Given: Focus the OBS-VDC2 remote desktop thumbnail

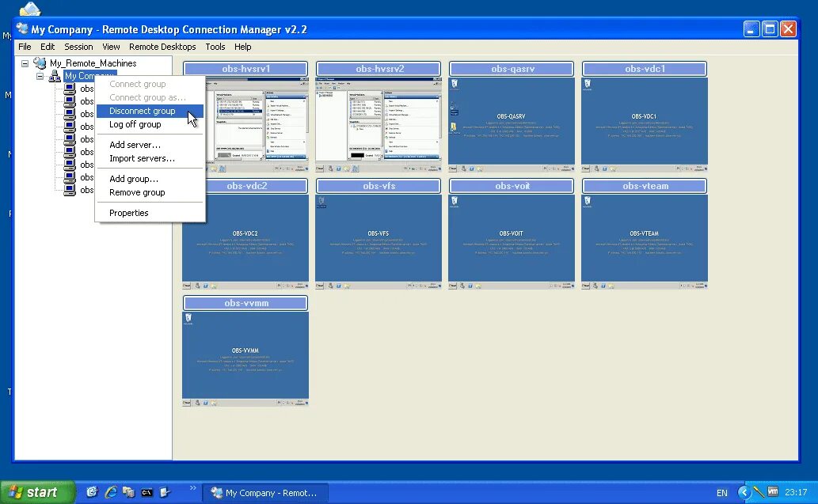Looking at the screenshot, I should [245, 242].
